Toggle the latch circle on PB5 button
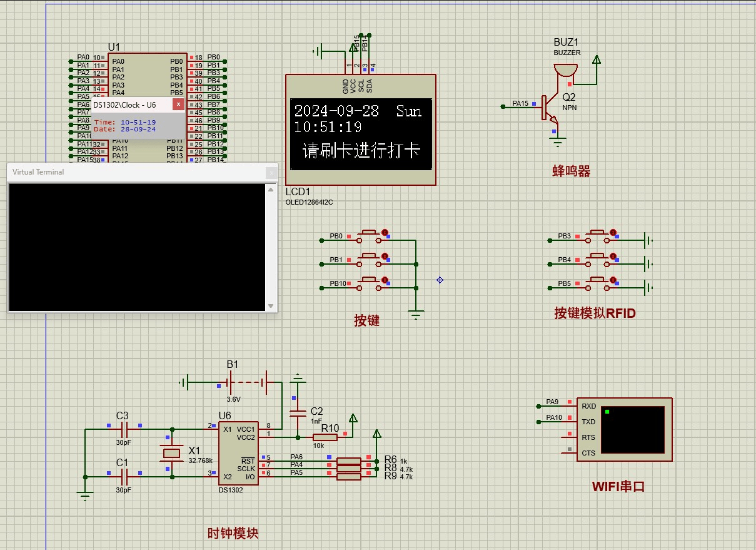The image size is (756, 550). click(613, 280)
